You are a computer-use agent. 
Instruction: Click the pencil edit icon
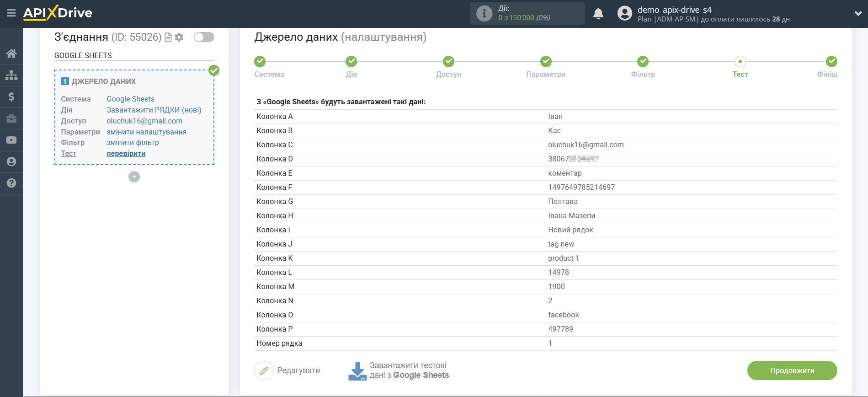264,370
